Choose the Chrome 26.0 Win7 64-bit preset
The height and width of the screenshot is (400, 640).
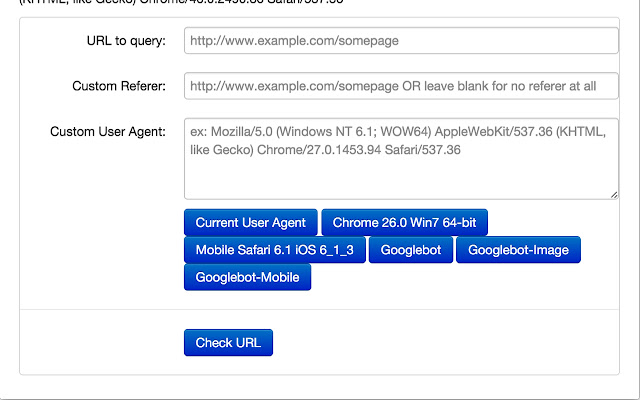[404, 222]
